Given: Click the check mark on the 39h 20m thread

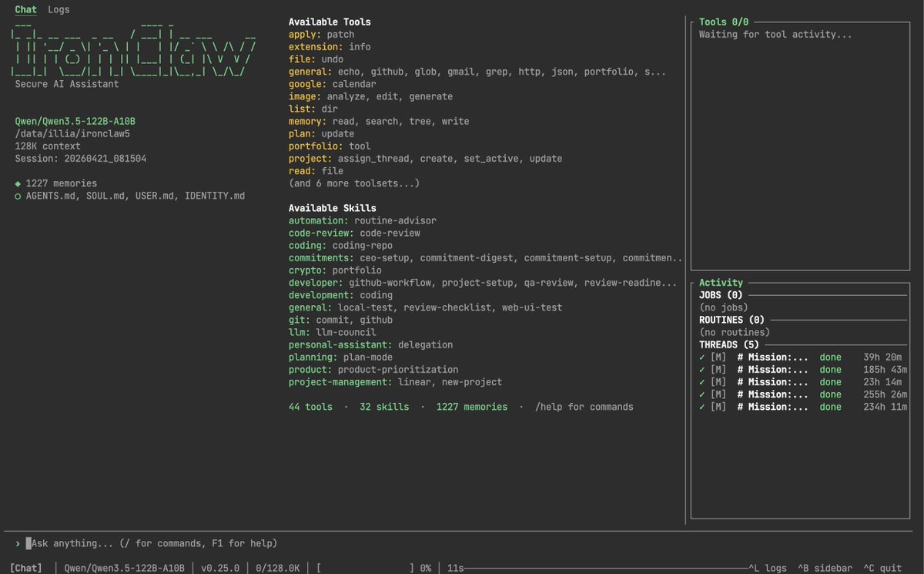Looking at the screenshot, I should pos(701,357).
